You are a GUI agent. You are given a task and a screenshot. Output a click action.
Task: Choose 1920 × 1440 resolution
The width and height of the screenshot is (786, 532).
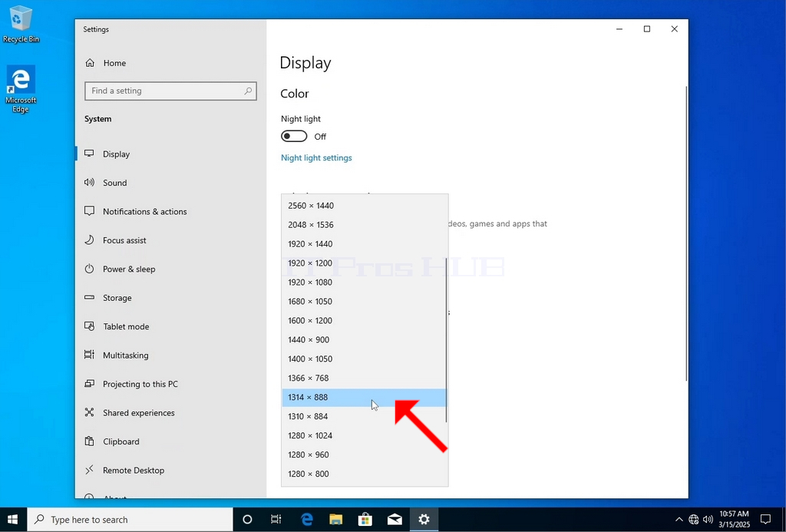click(364, 243)
